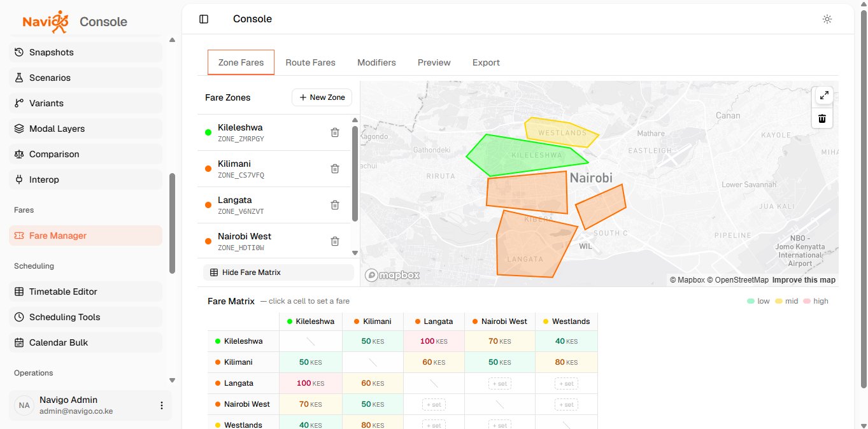The height and width of the screenshot is (429, 868).
Task: Click the Westlands yellow zone polygon
Action: (560, 133)
